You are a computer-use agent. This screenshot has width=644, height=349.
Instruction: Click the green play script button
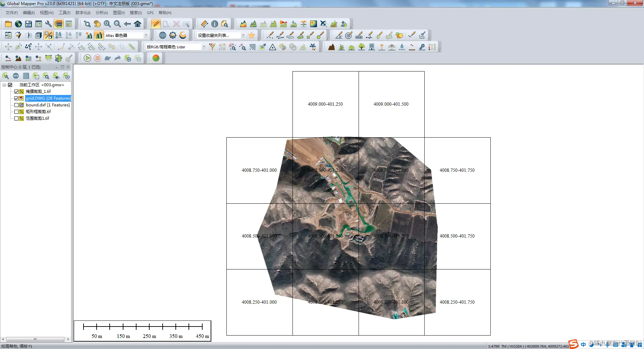point(88,58)
